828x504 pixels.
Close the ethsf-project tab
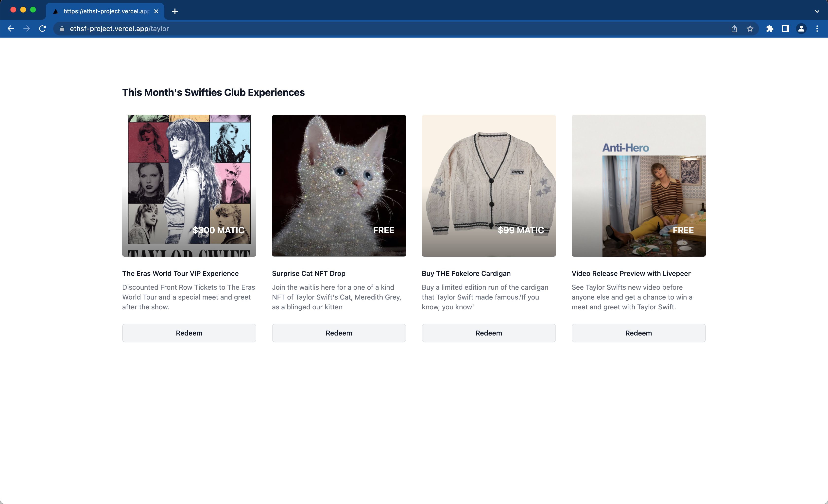pos(156,11)
